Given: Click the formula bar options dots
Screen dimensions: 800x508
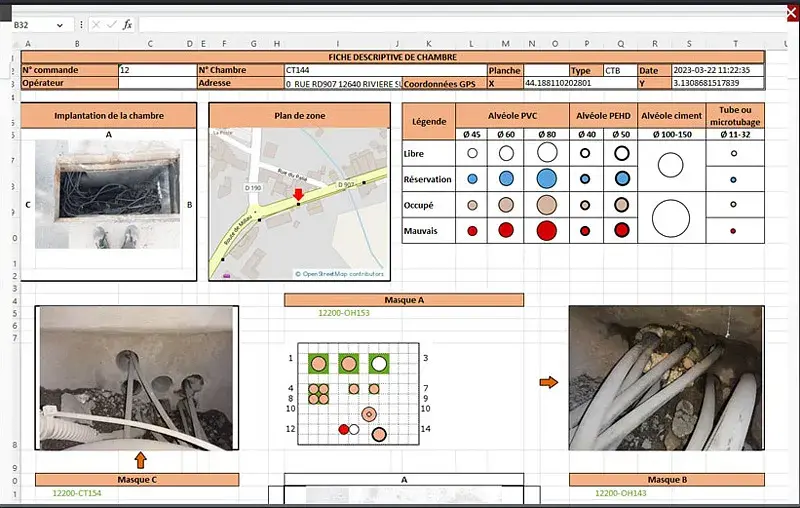Looking at the screenshot, I should click(81, 24).
